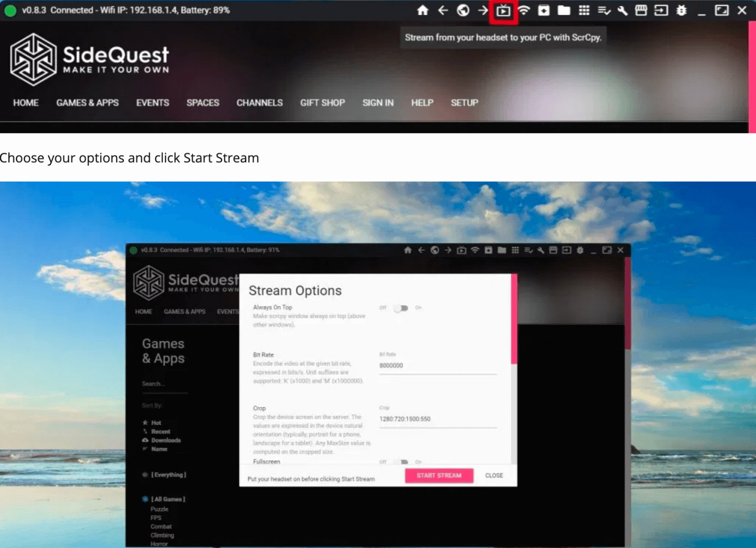The image size is (756, 548).
Task: Enable the Fullscreen toggle
Action: pos(401,462)
